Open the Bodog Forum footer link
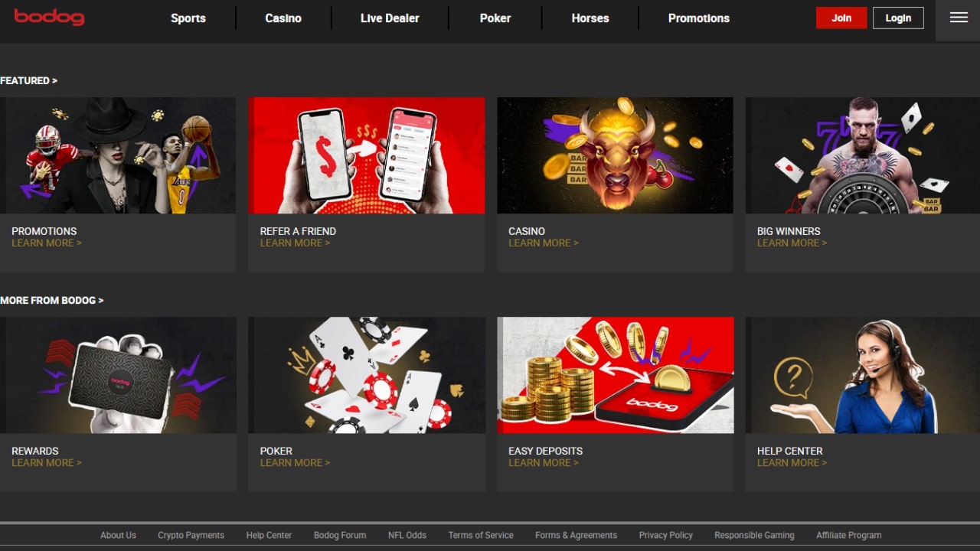This screenshot has width=980, height=551. [x=340, y=536]
